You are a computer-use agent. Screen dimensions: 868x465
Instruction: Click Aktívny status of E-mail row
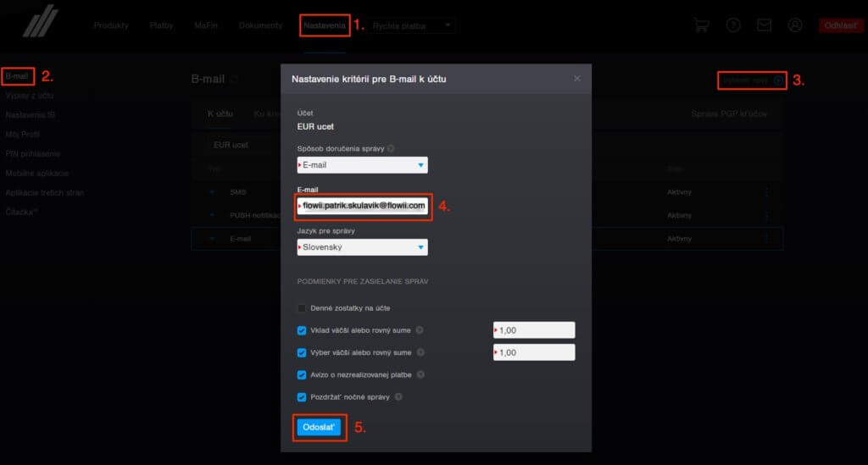pos(679,238)
